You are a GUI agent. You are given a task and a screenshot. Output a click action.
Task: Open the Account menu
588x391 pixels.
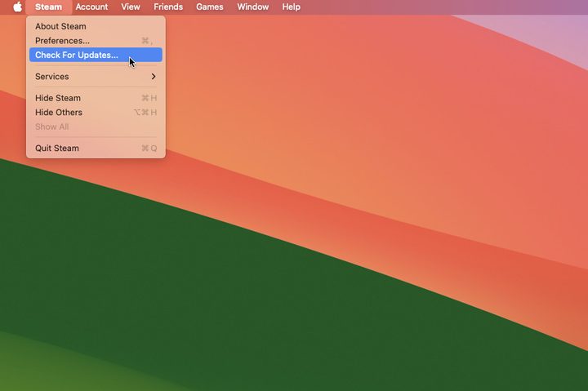click(x=91, y=7)
